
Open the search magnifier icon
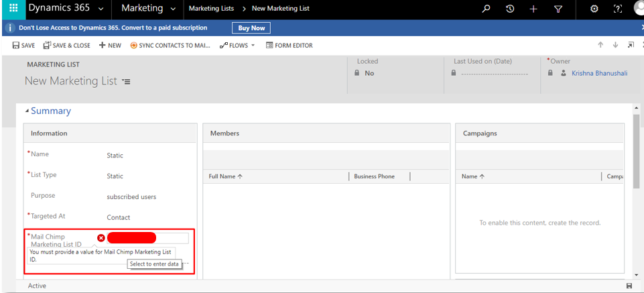pos(486,9)
